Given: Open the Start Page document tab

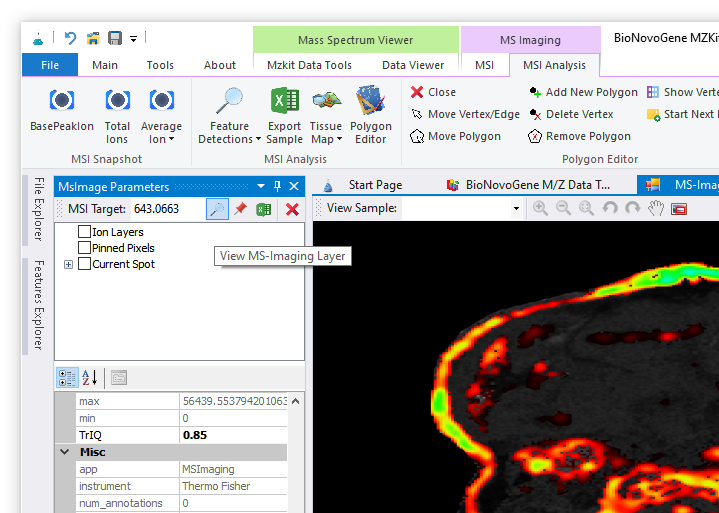Looking at the screenshot, I should click(374, 185).
